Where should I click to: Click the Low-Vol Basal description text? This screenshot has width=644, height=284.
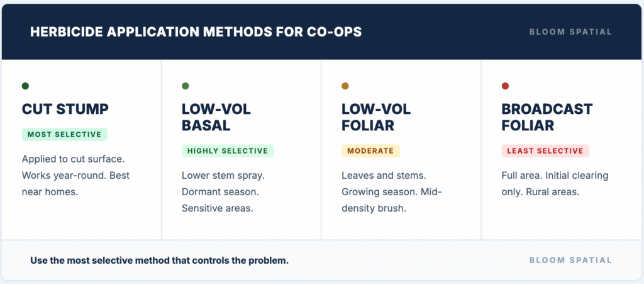point(222,191)
